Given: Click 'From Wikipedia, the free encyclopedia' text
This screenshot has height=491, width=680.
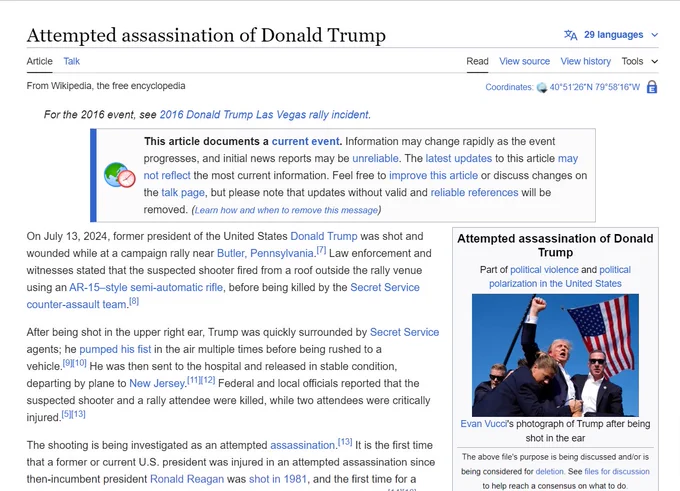Looking at the screenshot, I should coord(106,86).
